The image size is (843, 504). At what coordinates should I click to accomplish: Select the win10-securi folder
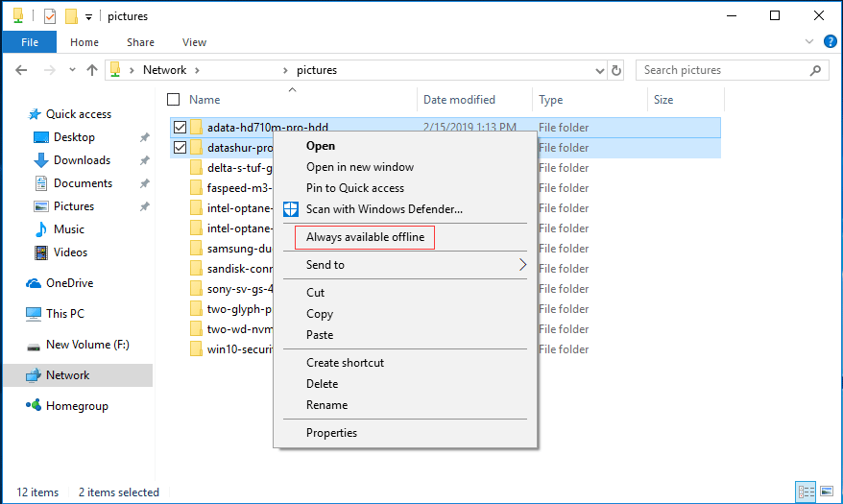click(x=240, y=349)
